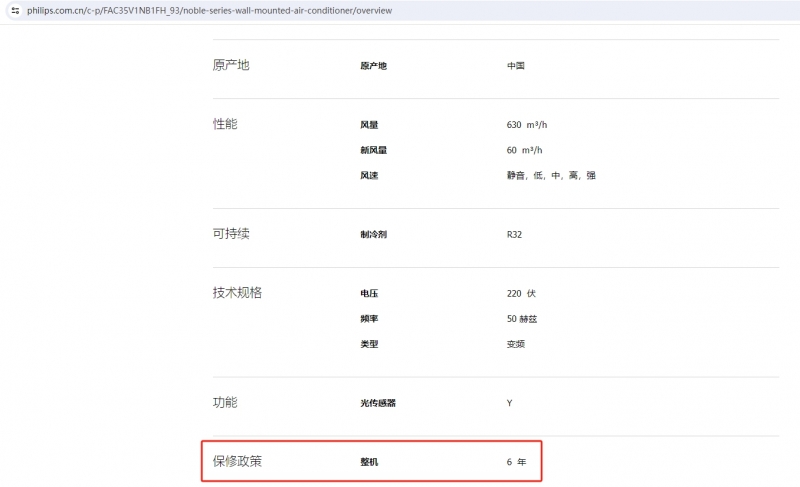The width and height of the screenshot is (800, 487).
Task: Select the 可持续 section heading
Action: click(231, 234)
